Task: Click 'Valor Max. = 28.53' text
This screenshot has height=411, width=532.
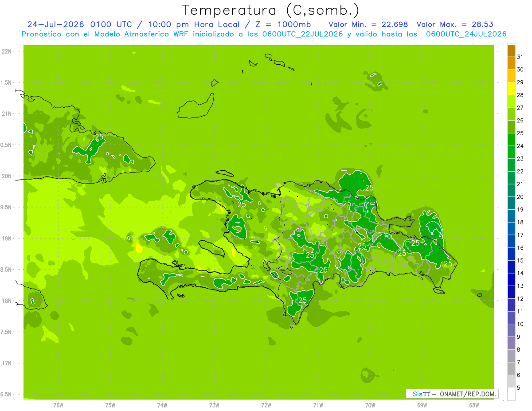Action: point(455,24)
